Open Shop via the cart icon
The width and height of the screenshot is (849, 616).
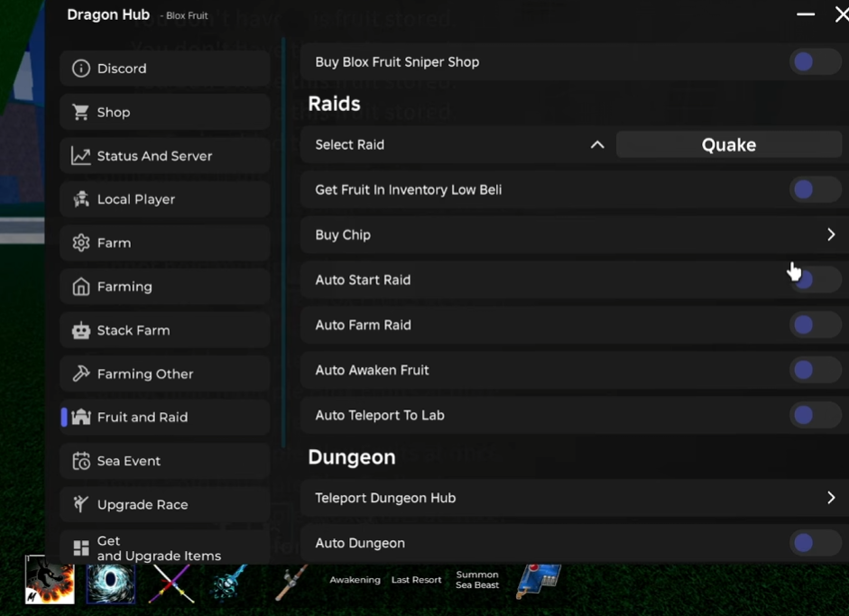click(x=81, y=112)
